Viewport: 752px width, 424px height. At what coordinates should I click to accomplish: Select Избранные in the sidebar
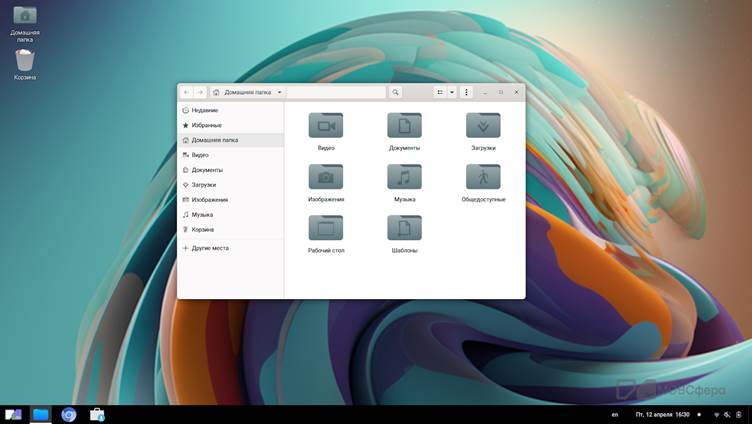(206, 125)
